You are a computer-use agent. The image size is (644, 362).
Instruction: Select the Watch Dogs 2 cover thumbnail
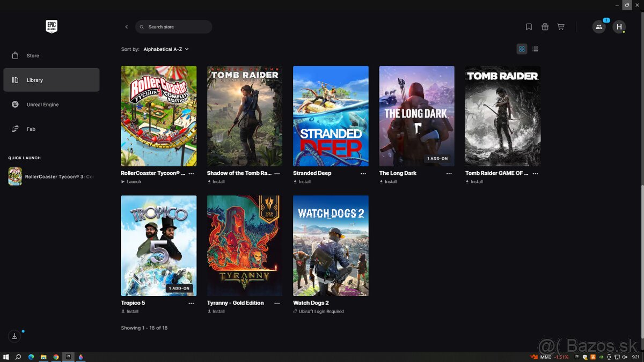pos(331,246)
